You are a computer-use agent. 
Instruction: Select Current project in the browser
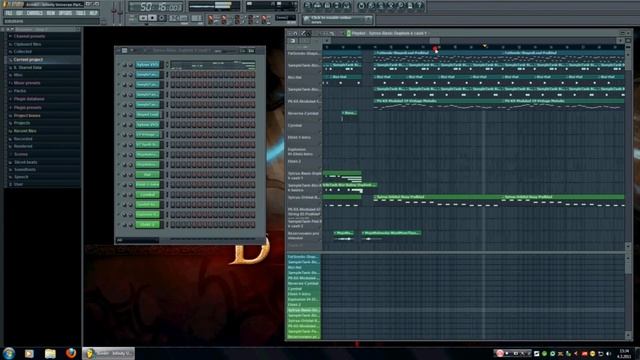28,60
